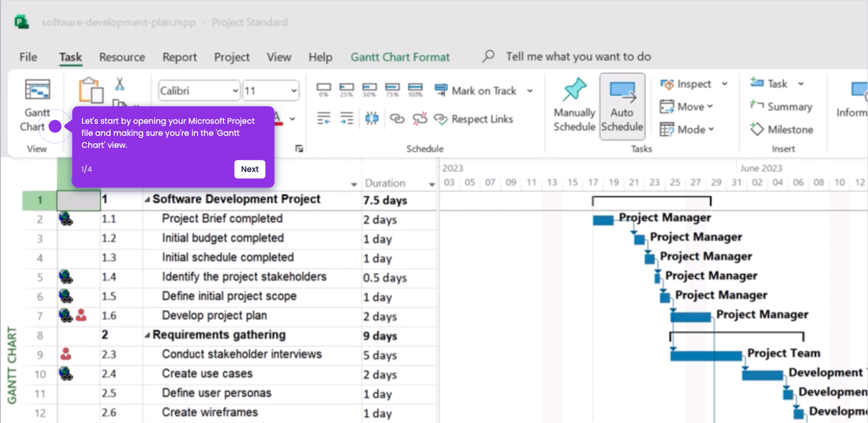868x423 pixels.
Task: Select the font color A button
Action: tap(278, 119)
